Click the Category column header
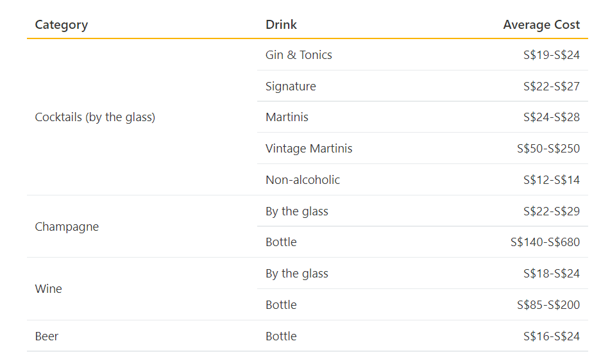Viewport: 601px width, 364px height. click(x=62, y=25)
